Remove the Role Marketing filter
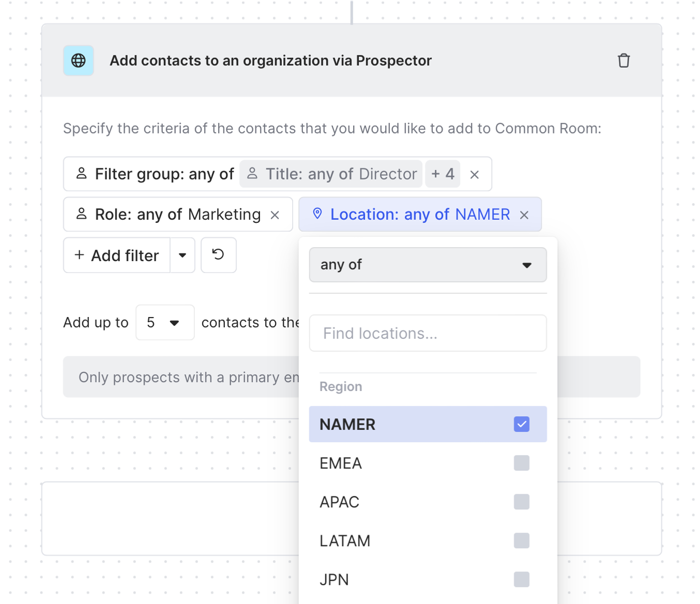Screen dimensions: 700x604 (x=275, y=215)
